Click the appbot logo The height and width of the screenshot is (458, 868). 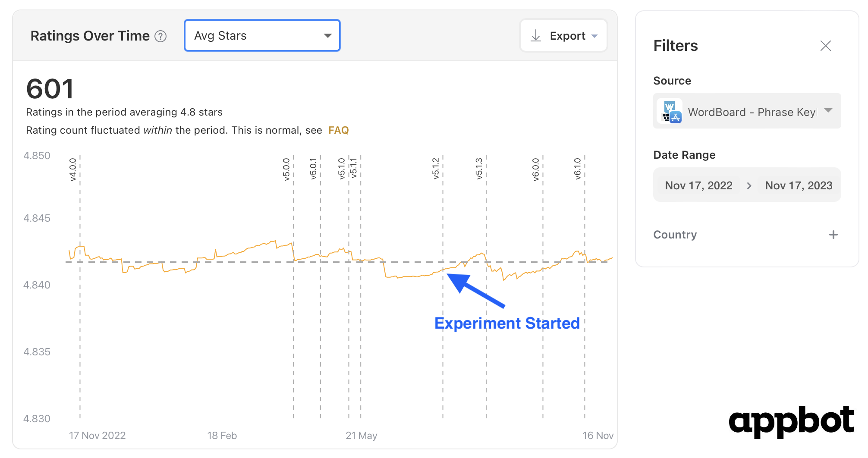click(791, 421)
